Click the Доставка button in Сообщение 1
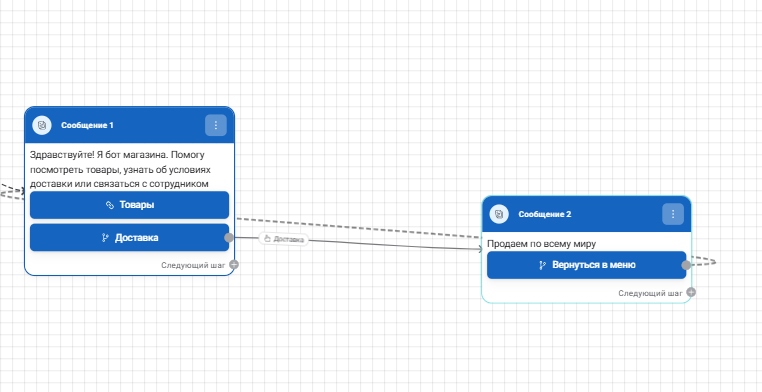Image resolution: width=762 pixels, height=392 pixels. 129,238
